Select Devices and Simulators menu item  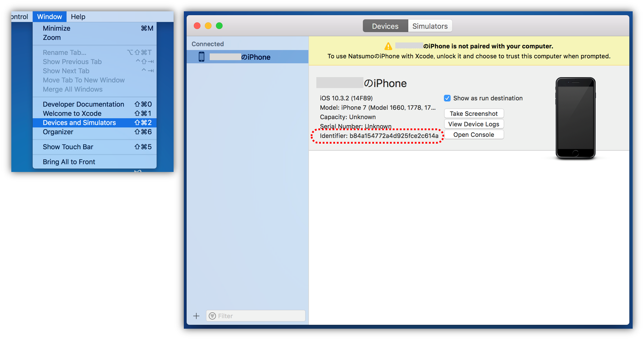pos(95,122)
